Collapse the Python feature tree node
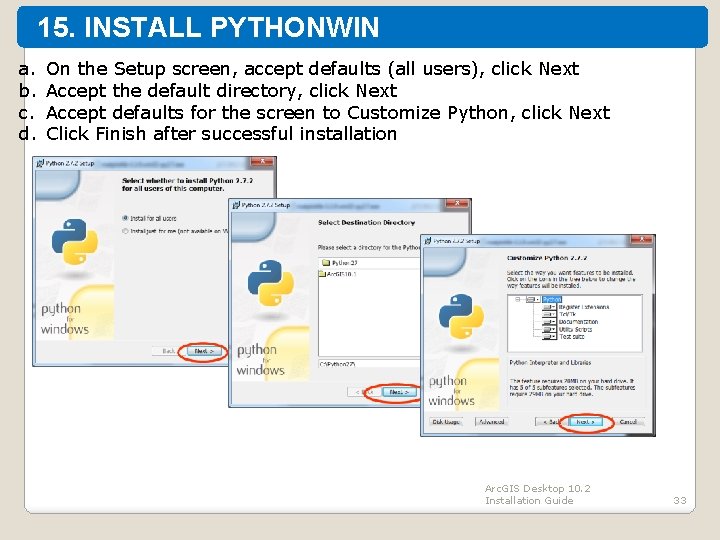The width and height of the screenshot is (720, 540). click(x=518, y=299)
